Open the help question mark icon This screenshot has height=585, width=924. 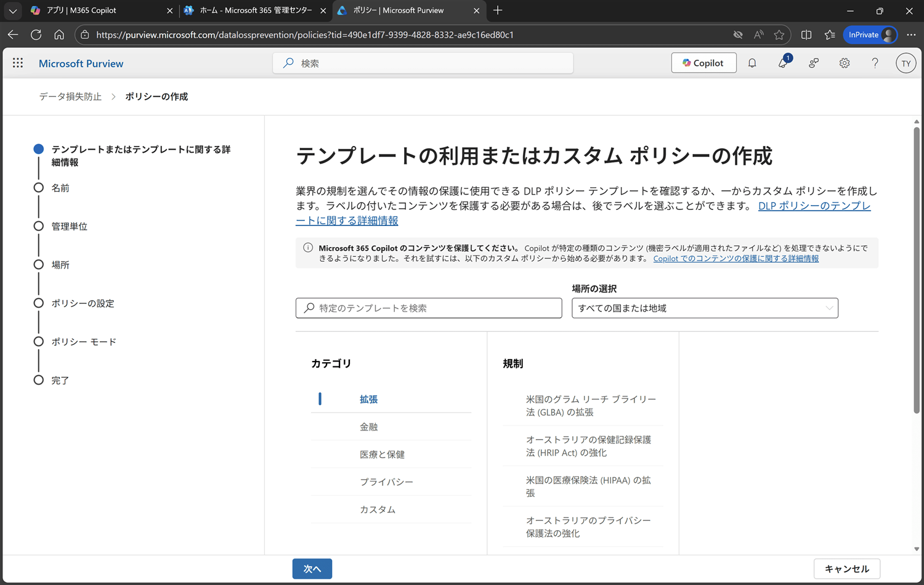(x=875, y=63)
